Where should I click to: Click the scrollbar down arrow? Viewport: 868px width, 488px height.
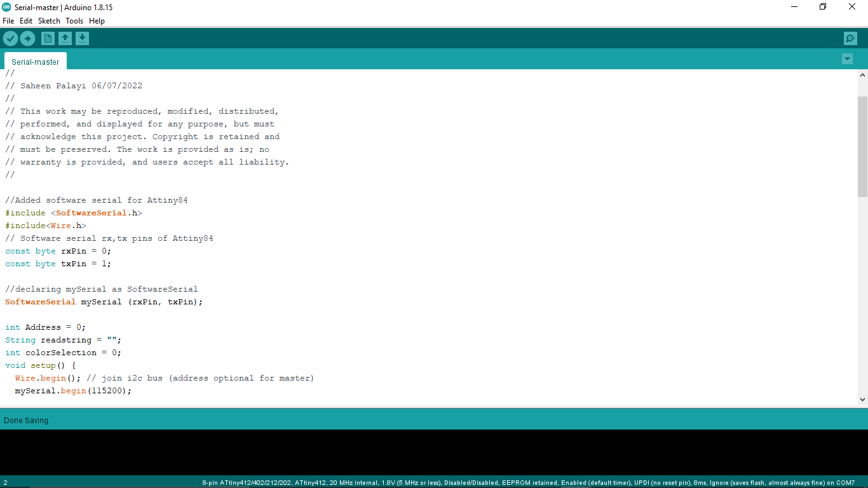862,400
